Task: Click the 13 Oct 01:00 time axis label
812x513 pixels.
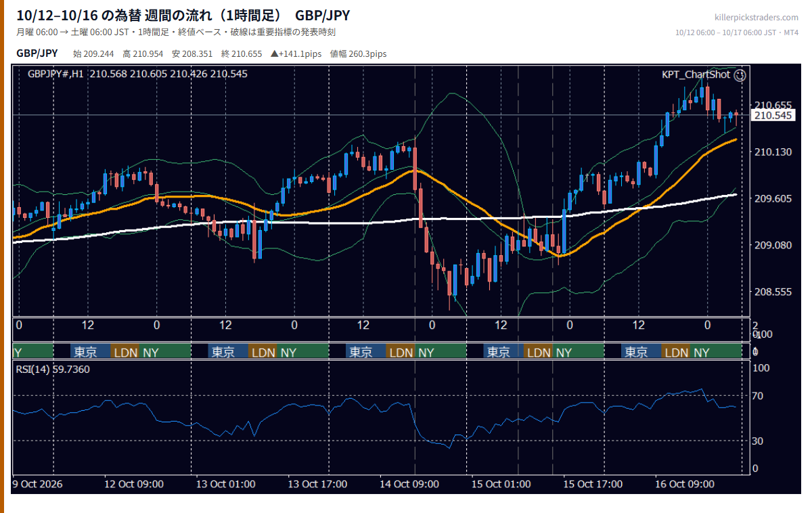Action: coord(226,484)
